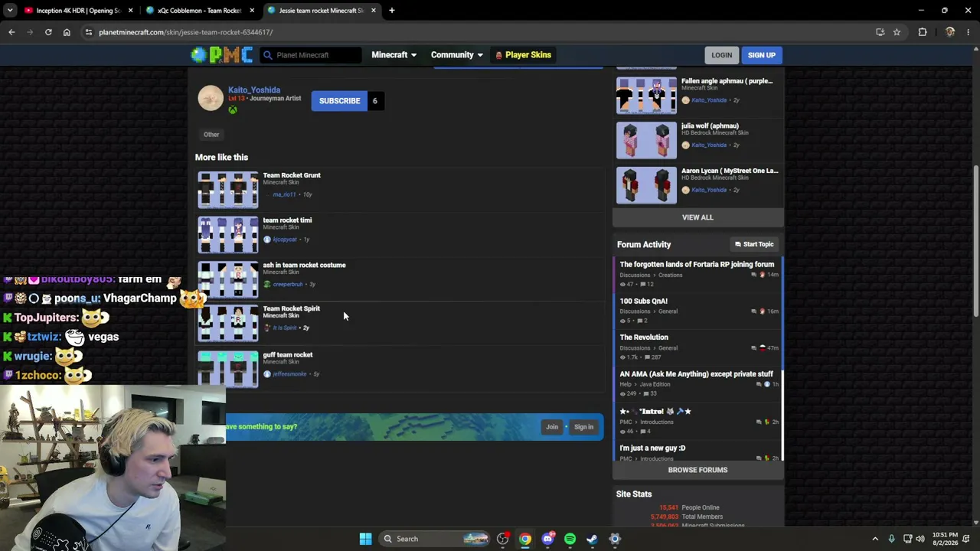Open the Aaron Lycan skin thumbnail

coord(646,185)
